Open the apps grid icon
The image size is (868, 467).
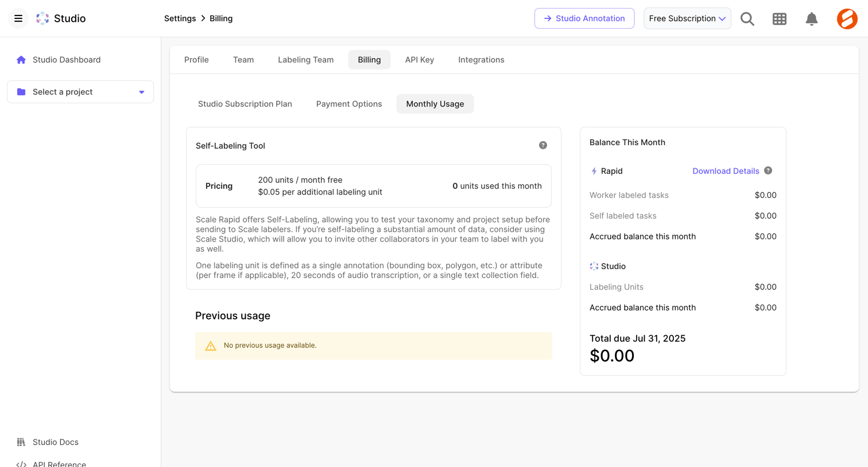[x=780, y=19]
